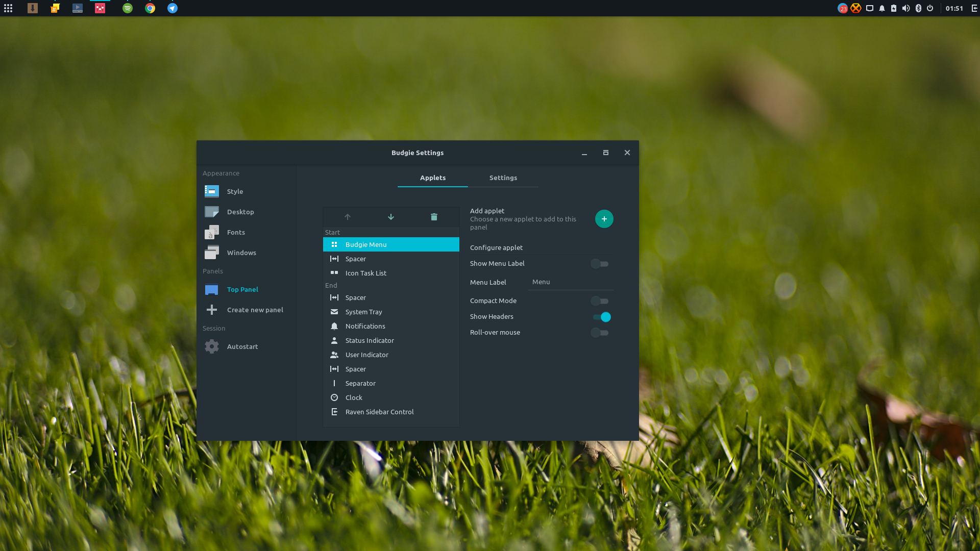
Task: Add a new applet with the plus button
Action: pos(604,219)
